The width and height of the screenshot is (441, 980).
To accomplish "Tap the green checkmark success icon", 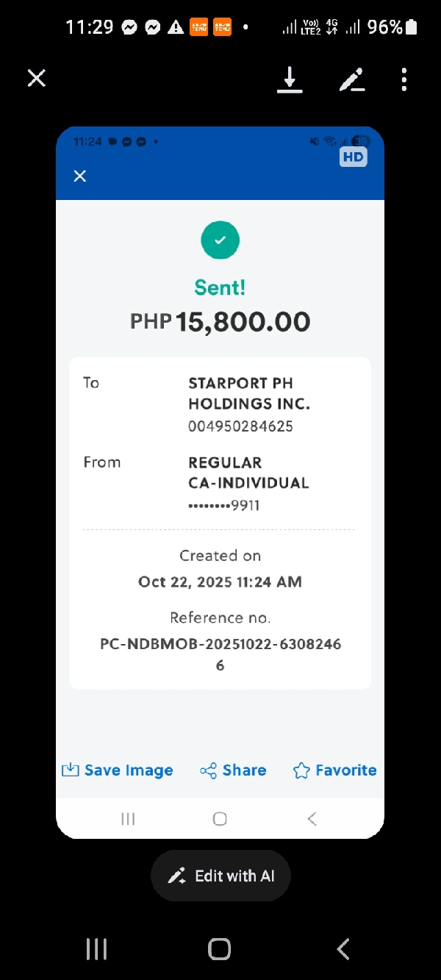I will 220,240.
